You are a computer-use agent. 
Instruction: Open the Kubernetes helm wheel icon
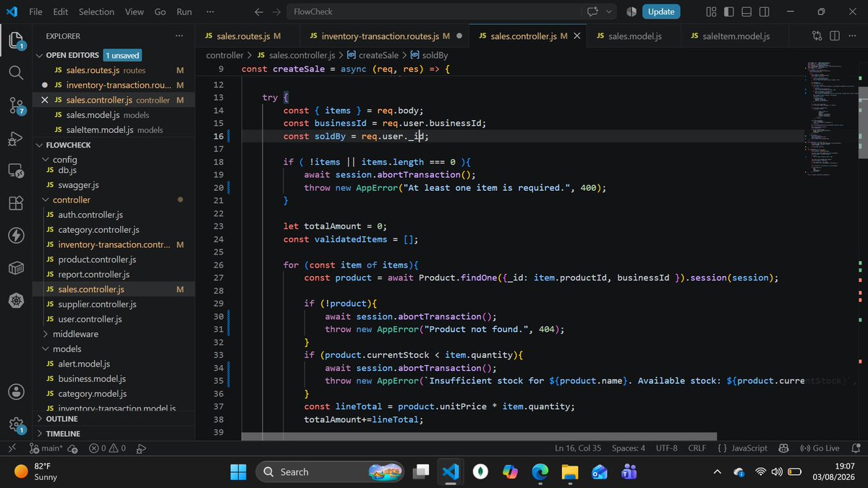tap(16, 301)
